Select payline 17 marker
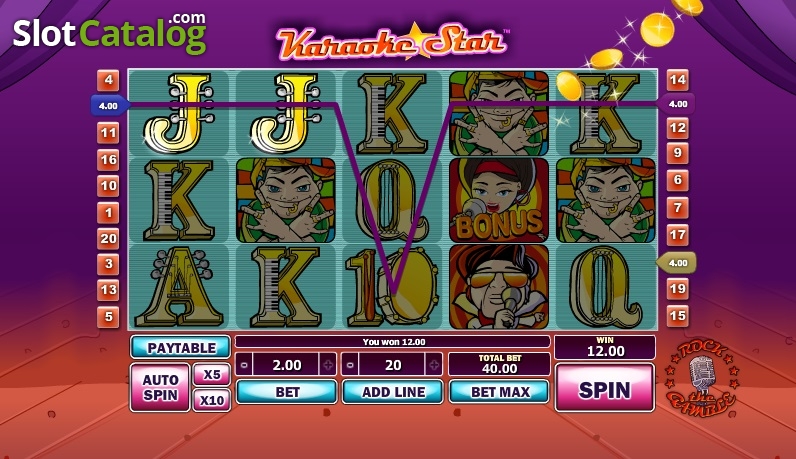The width and height of the screenshot is (796, 459). (678, 235)
